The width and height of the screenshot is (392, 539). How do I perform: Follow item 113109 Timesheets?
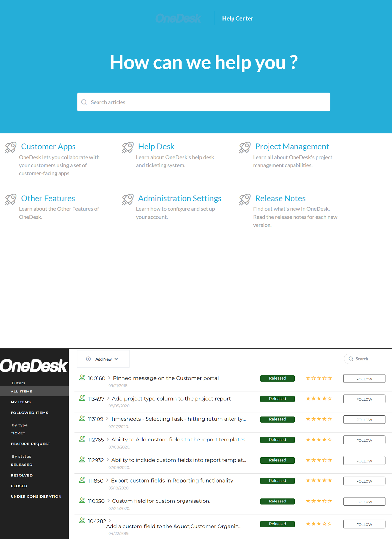pyautogui.click(x=364, y=420)
